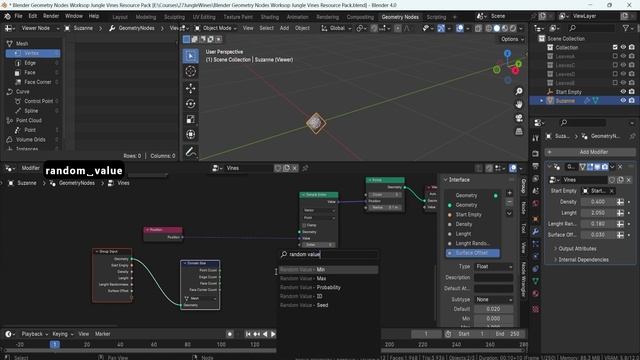Click the blue Z axis on navigation gizmo
This screenshot has height=360, width=640.
tap(507, 53)
